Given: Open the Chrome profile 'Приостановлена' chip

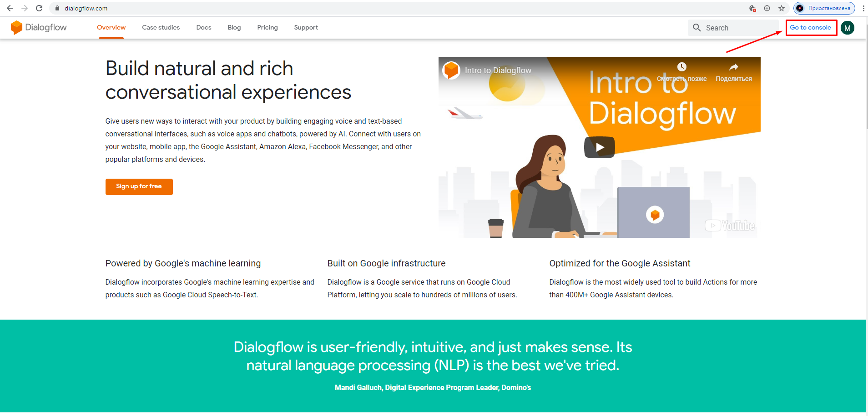Looking at the screenshot, I should coord(824,8).
